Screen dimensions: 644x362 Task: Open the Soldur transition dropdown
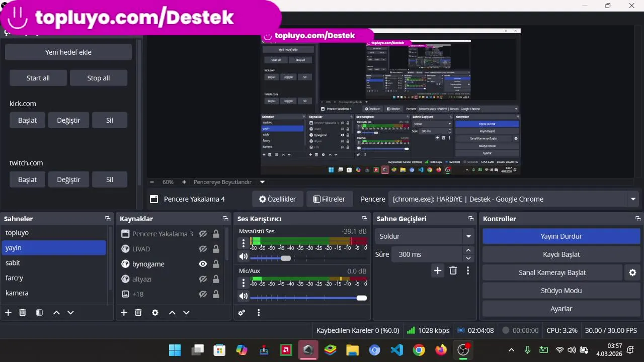coord(425,236)
